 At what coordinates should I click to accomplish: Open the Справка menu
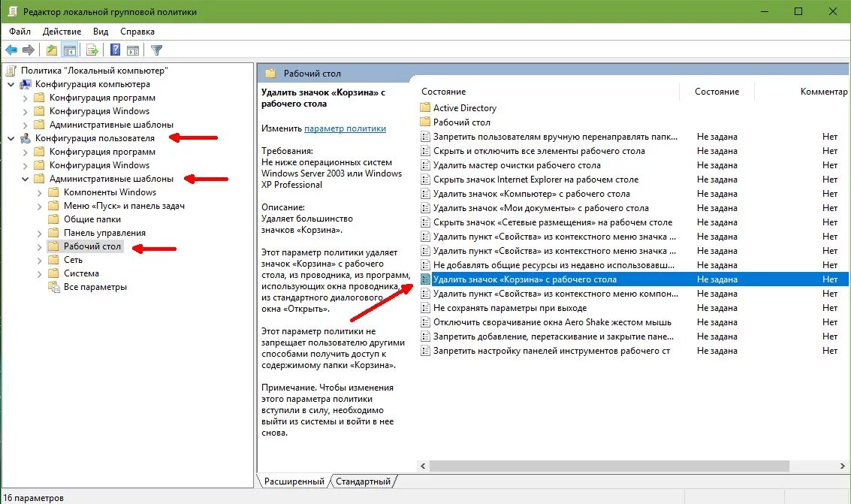(137, 32)
